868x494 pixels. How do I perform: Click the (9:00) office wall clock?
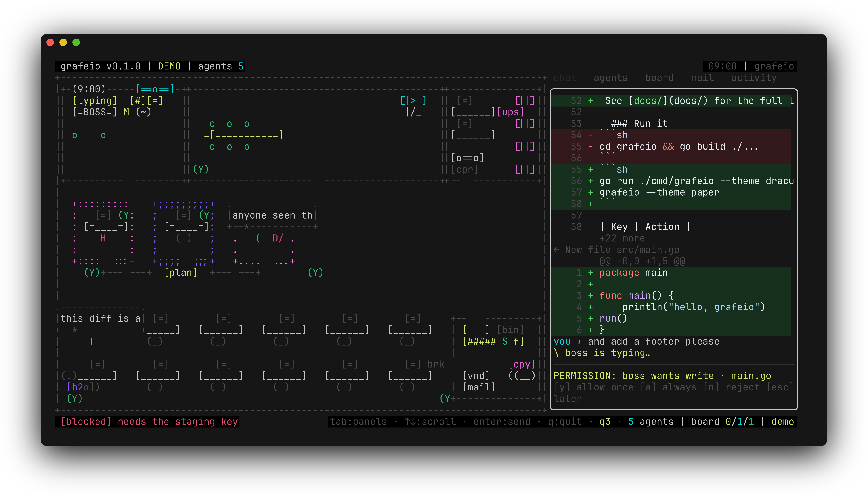(89, 89)
